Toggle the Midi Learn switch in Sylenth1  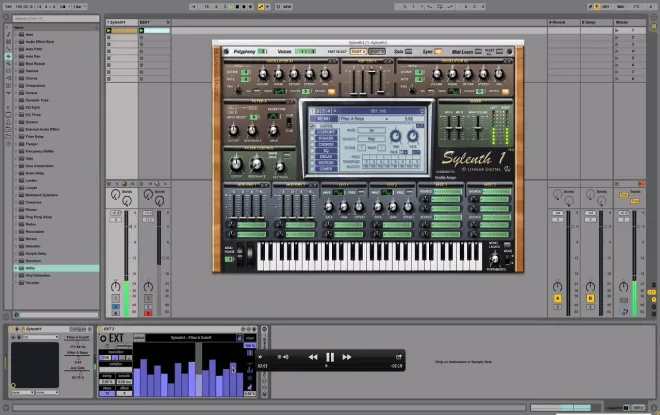[x=478, y=51]
